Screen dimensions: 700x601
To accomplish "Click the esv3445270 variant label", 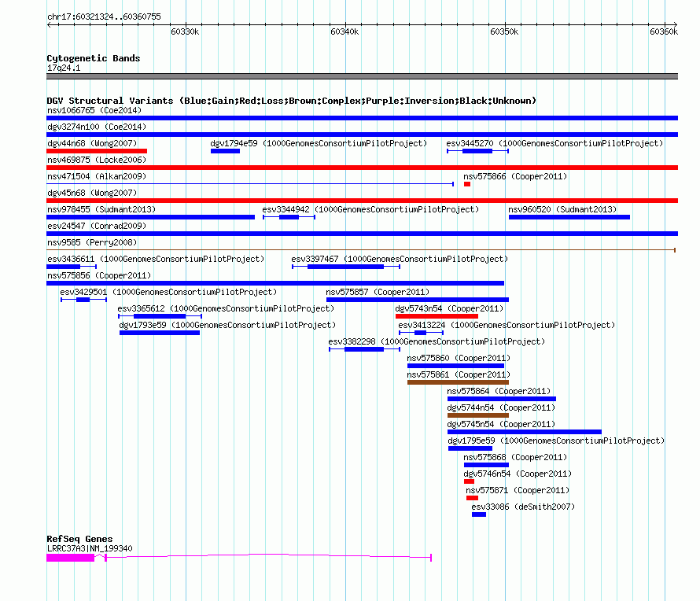I will click(x=554, y=143).
